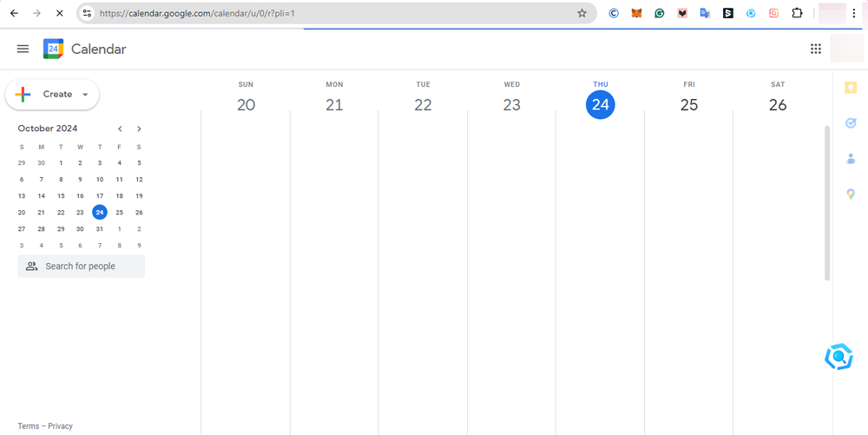Screen dimensions: 868x435
Task: Open the Extensions puzzle menu
Action: point(797,13)
